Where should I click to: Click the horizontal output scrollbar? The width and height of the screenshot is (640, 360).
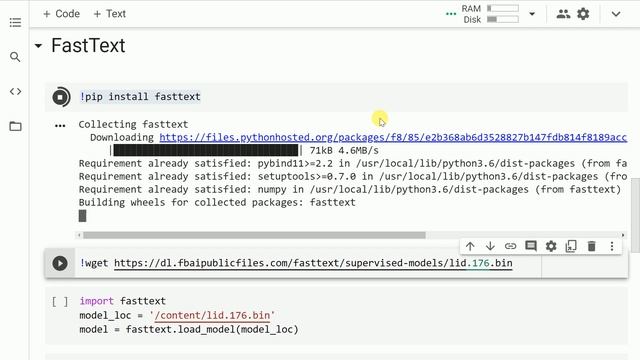[x=254, y=235]
